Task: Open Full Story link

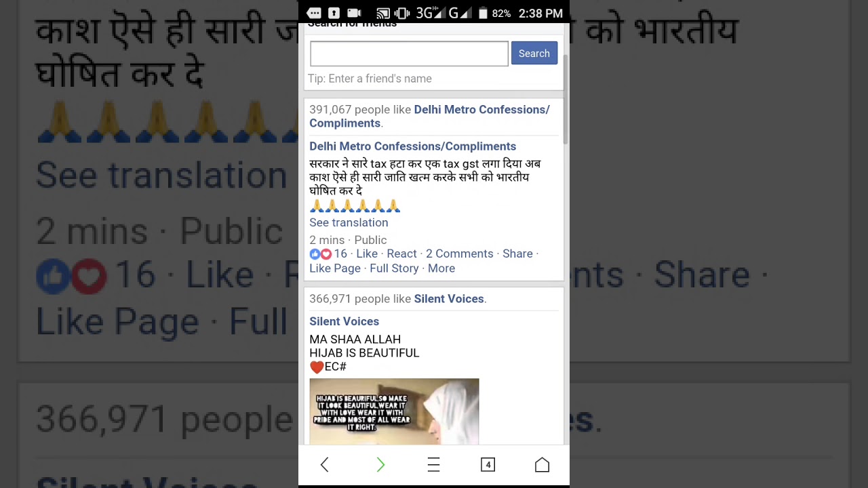Action: click(x=394, y=268)
